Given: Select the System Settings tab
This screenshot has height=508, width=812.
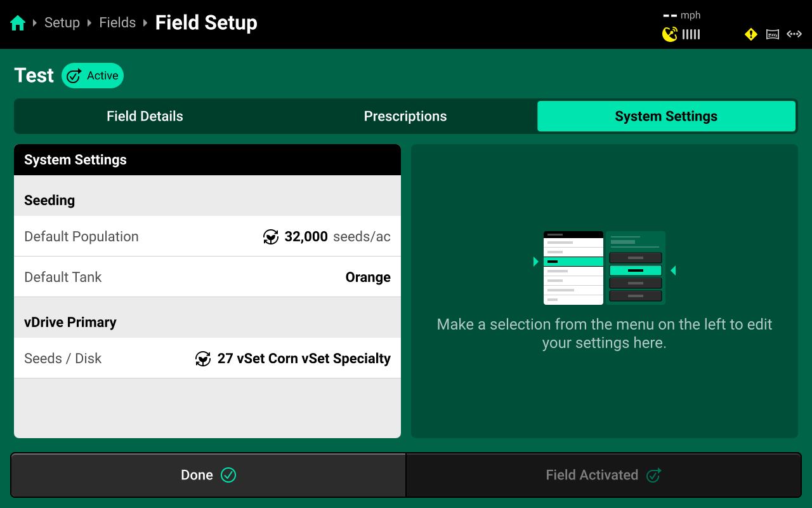Looking at the screenshot, I should pyautogui.click(x=666, y=116).
